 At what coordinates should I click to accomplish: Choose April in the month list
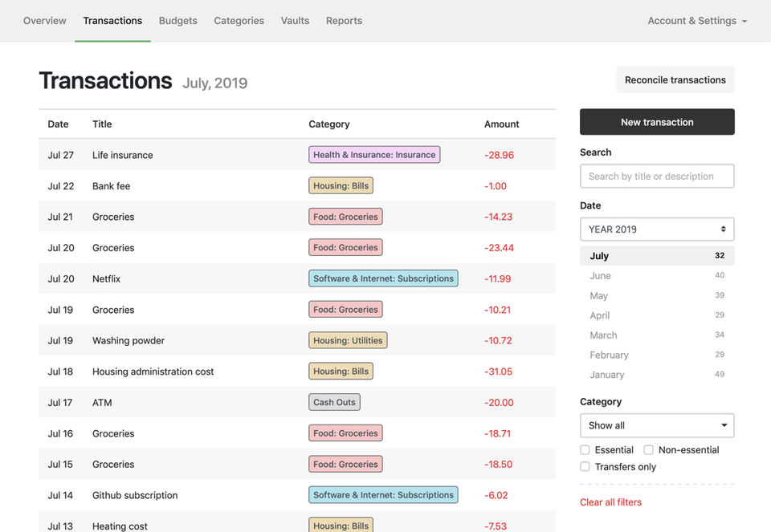pyautogui.click(x=657, y=315)
